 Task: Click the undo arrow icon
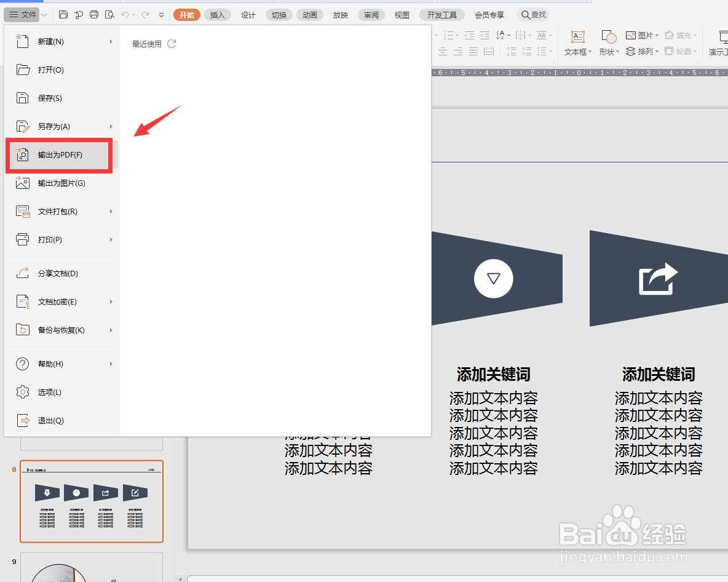125,15
